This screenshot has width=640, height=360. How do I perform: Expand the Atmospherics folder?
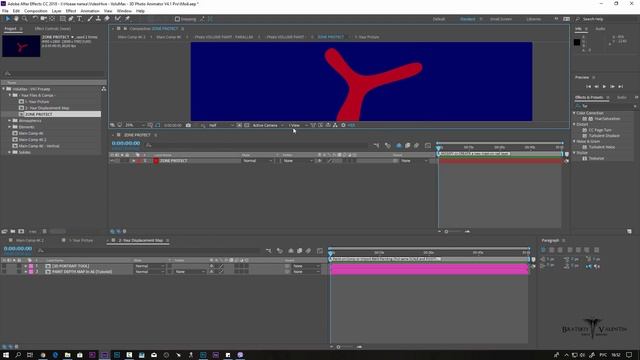10,120
